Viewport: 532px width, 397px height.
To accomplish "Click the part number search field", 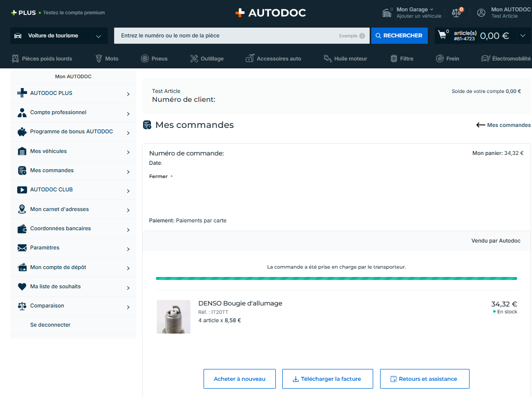I will tap(226, 35).
